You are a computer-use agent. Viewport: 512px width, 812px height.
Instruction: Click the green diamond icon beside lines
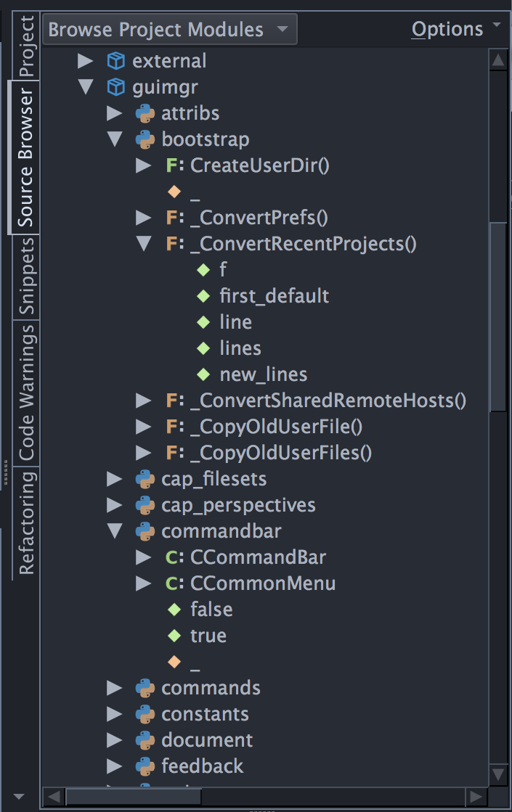pyautogui.click(x=203, y=348)
